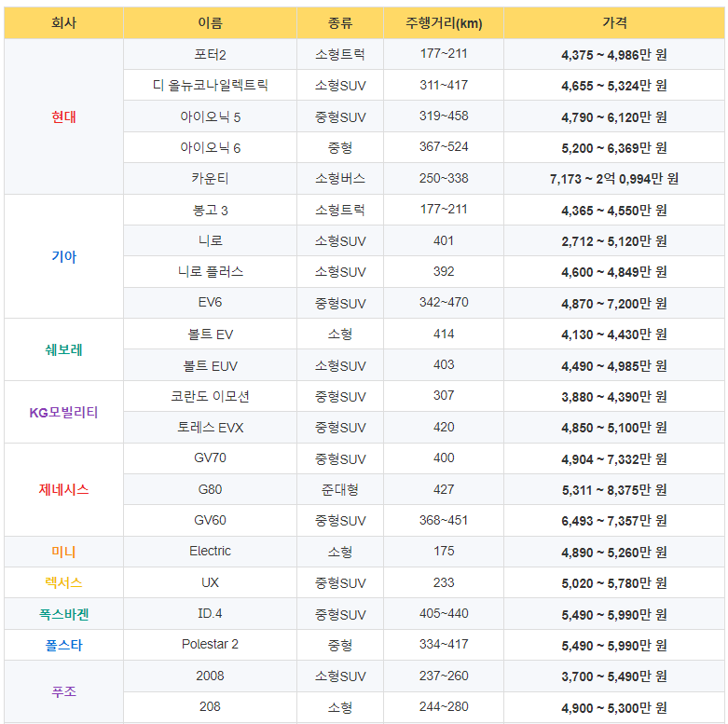
Task: Click the 가격 column header
Action: (614, 22)
